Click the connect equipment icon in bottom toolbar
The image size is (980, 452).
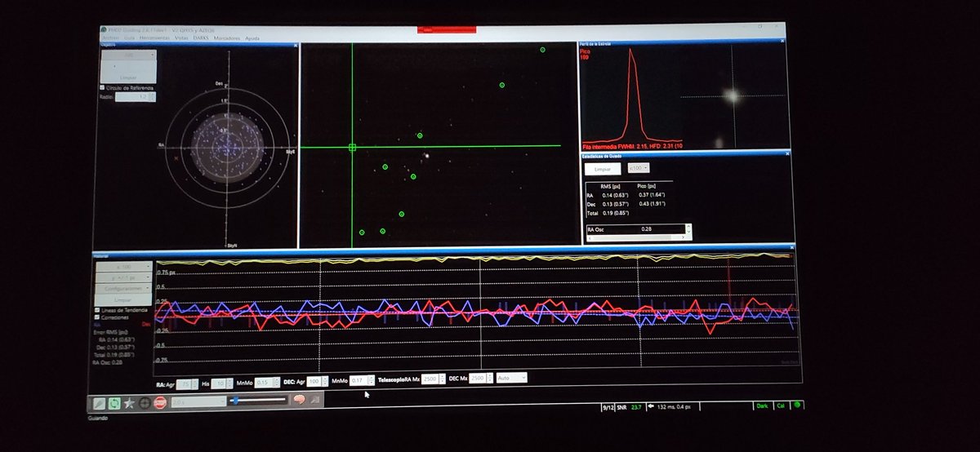98,402
